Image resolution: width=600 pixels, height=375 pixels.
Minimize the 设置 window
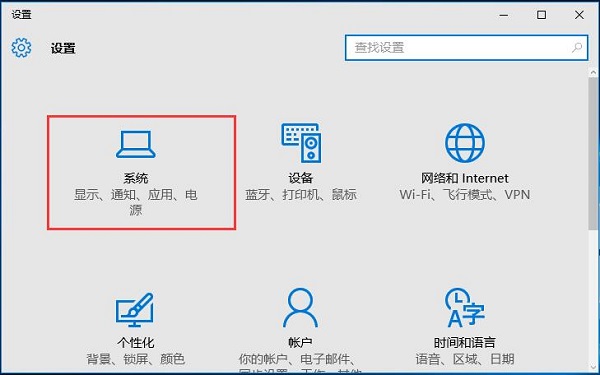(x=504, y=15)
